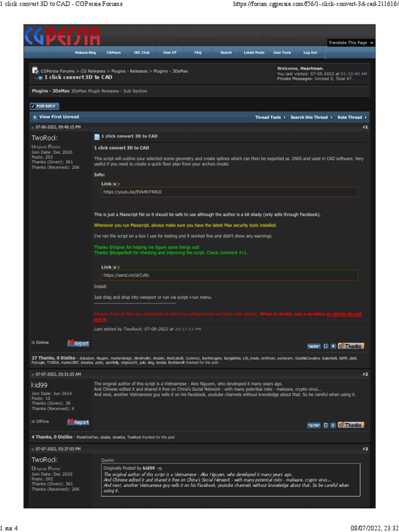
Task: Open the Private Messages link
Action: (x=294, y=79)
